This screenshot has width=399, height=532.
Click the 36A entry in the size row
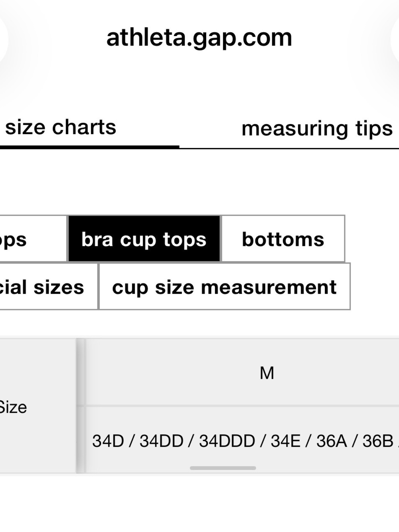pyautogui.click(x=332, y=441)
